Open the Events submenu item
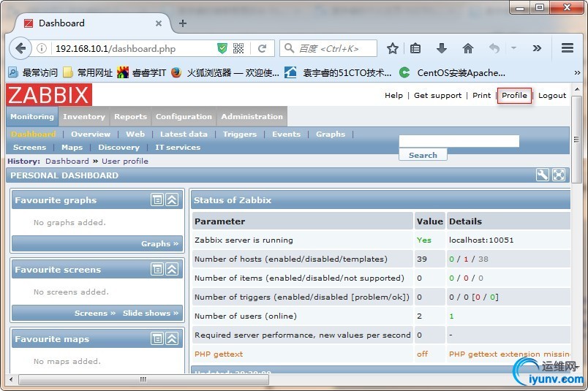 coord(286,134)
